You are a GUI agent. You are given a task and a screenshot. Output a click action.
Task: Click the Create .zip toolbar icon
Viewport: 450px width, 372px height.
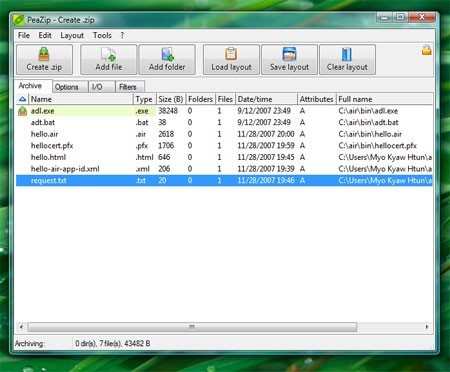tap(44, 54)
